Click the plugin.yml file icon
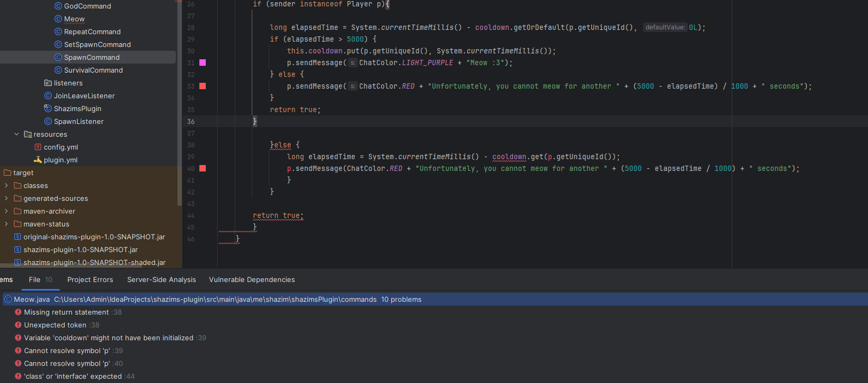This screenshot has width=868, height=383. 38,160
